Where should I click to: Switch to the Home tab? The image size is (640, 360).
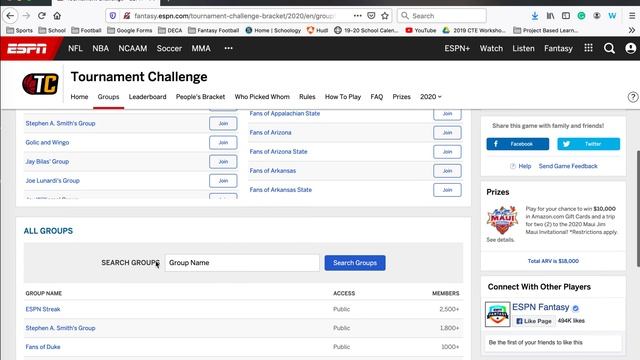coord(79,97)
